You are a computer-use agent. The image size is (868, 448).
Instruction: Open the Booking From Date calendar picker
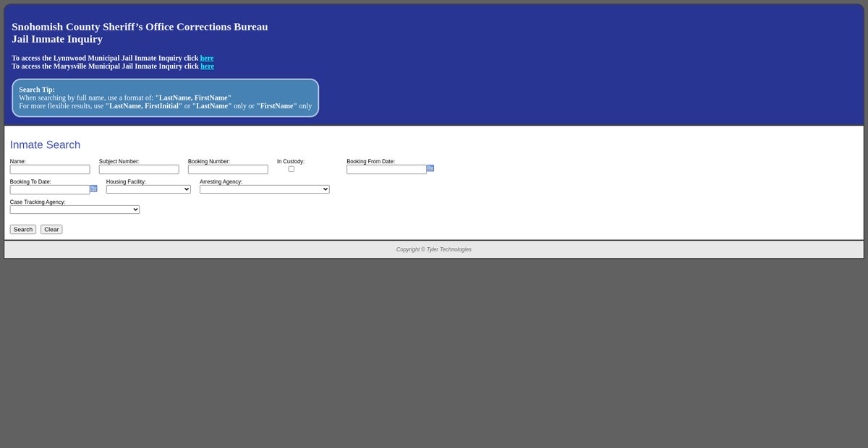[x=430, y=168]
